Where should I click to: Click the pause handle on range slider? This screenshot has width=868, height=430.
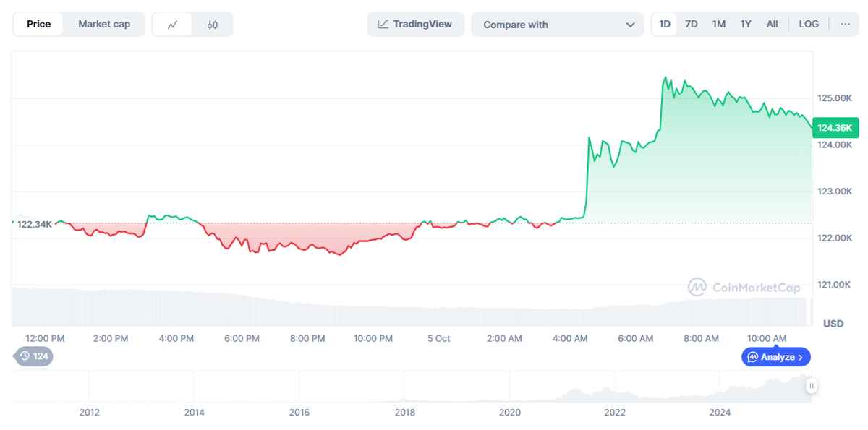pyautogui.click(x=812, y=387)
